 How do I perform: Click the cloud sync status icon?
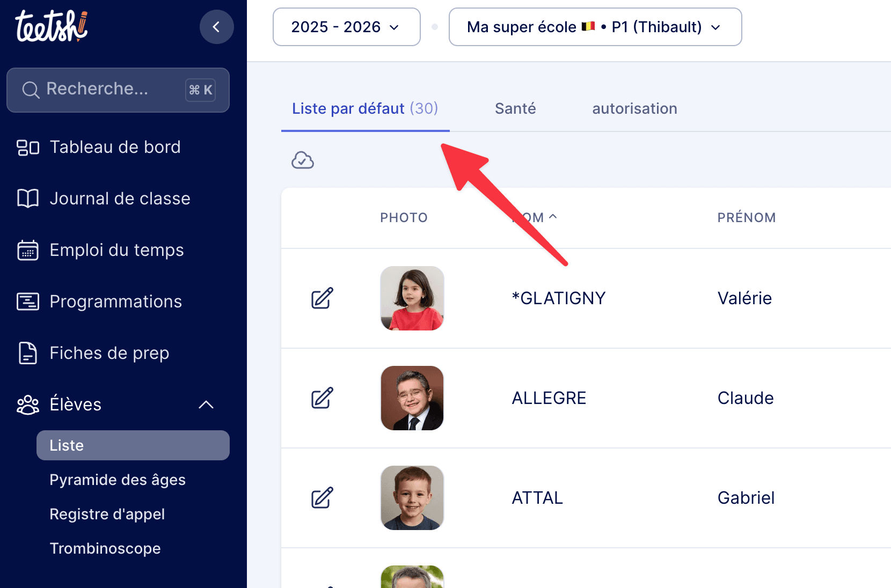(303, 160)
